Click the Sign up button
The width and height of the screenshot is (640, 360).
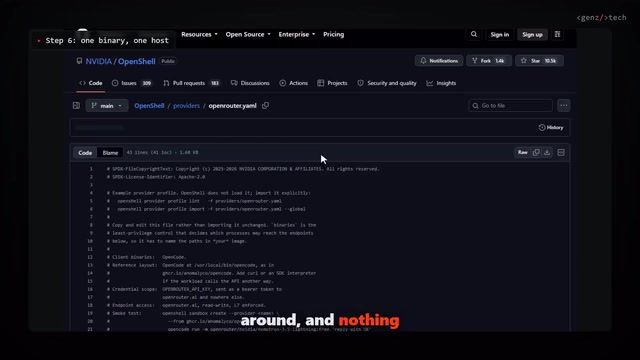[532, 35]
